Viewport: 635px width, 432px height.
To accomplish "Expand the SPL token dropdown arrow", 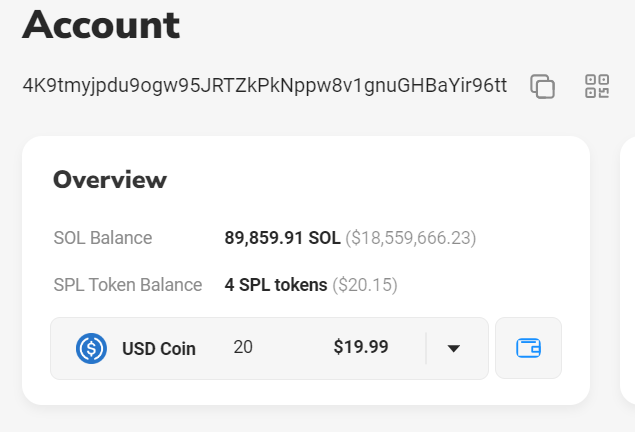I will click(453, 348).
